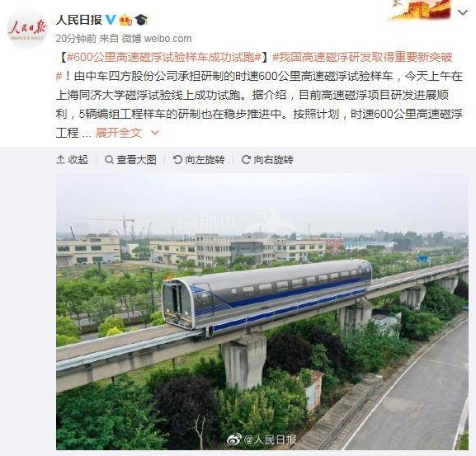Click the @人民日报 watermark on photo
The height and width of the screenshot is (456, 476).
point(262,440)
